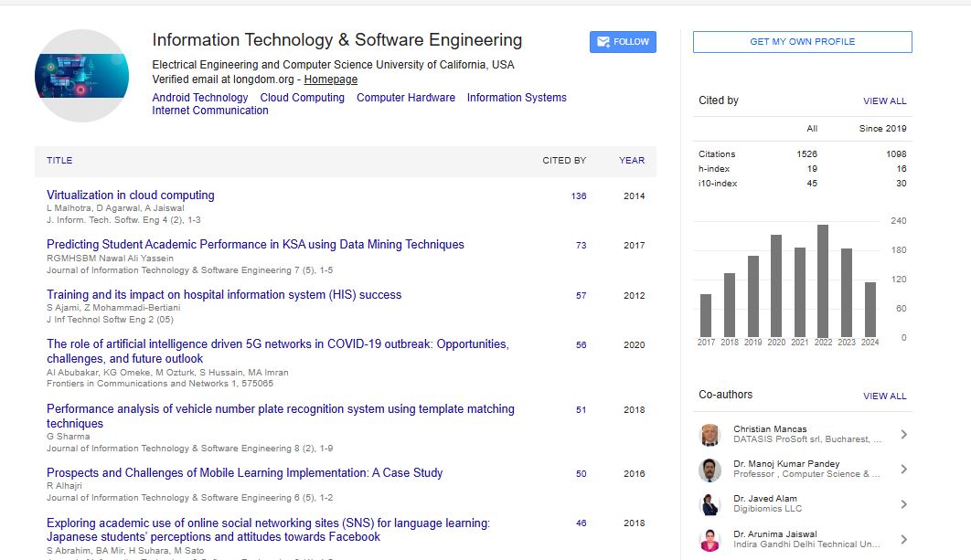Expand chevron next to Christian Mancas
The width and height of the screenshot is (971, 560).
pos(903,435)
